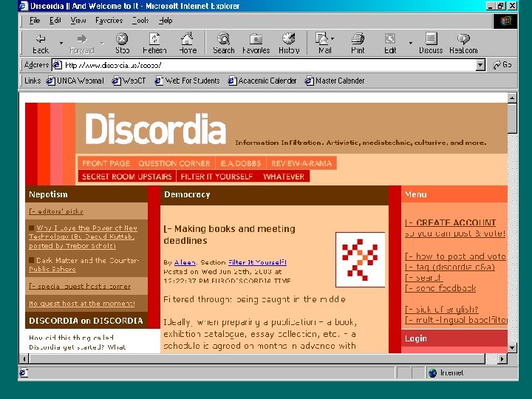This screenshot has width=532, height=399.
Task: Click the Windows logo throbber icon
Action: click(x=505, y=21)
